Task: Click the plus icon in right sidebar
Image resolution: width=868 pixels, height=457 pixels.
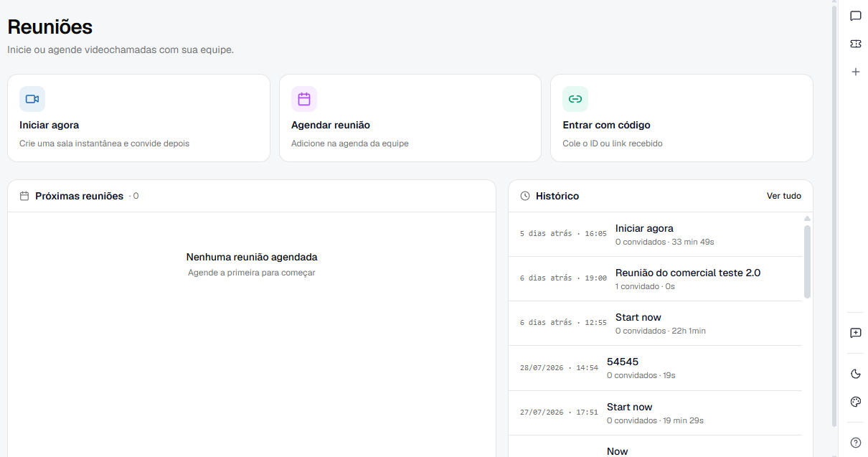Action: [x=855, y=72]
